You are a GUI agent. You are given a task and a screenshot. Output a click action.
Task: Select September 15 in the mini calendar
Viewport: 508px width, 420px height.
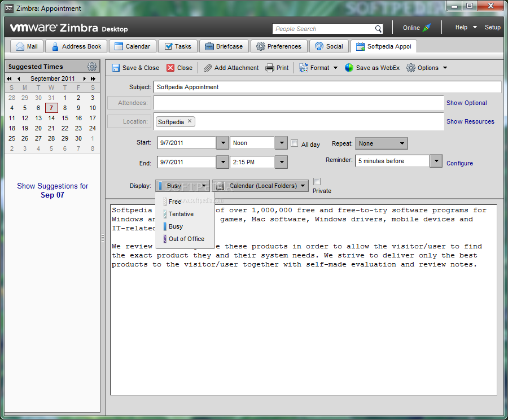[65, 119]
